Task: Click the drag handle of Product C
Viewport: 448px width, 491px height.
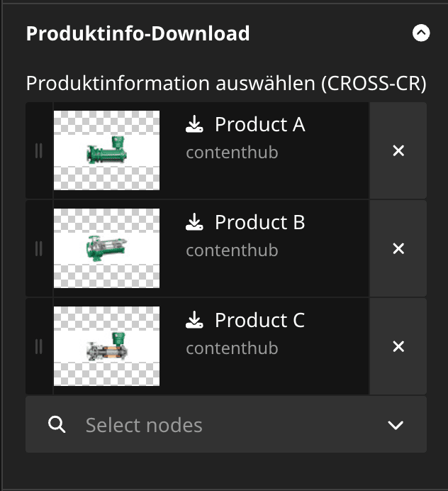Action: tap(39, 347)
